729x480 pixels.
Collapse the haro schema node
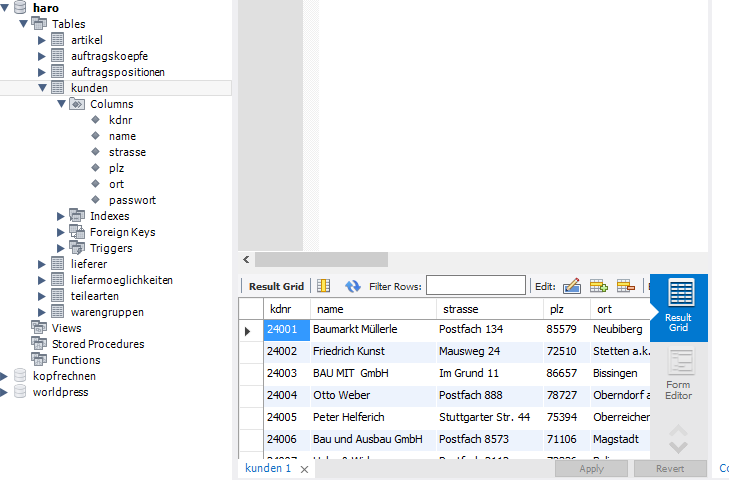click(5, 7)
